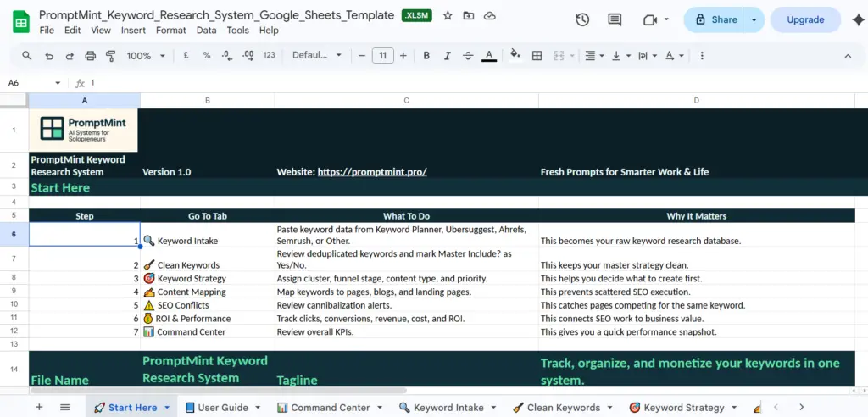Image resolution: width=868 pixels, height=417 pixels.
Task: Select the SEO Conflicts cell
Action: click(208, 305)
